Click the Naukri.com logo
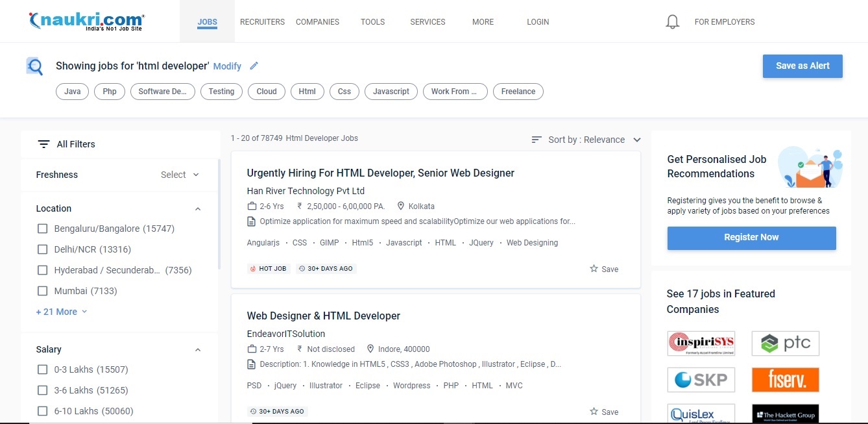868x424 pixels. (x=86, y=21)
